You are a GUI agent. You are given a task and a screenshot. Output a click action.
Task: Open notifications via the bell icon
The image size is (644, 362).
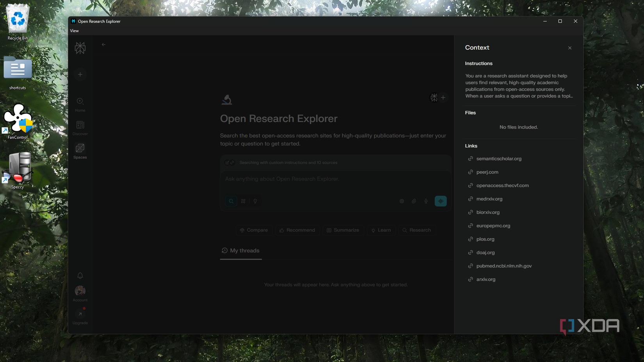(80, 275)
